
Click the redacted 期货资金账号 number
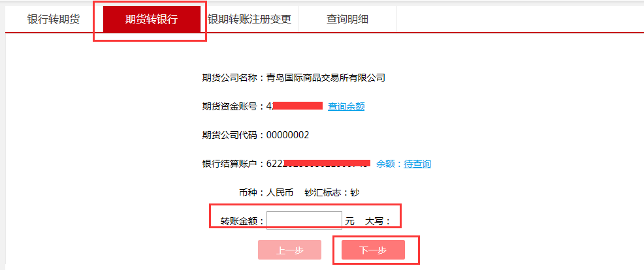point(295,107)
